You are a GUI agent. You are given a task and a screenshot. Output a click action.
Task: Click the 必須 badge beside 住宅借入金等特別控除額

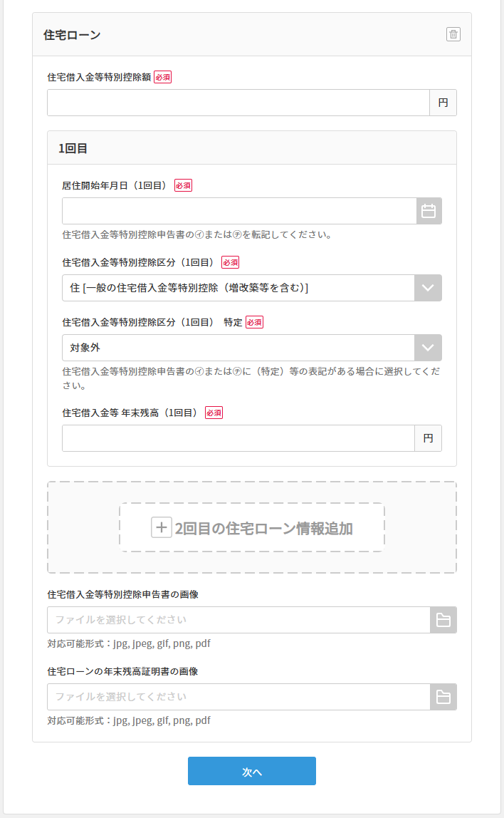pyautogui.click(x=162, y=76)
